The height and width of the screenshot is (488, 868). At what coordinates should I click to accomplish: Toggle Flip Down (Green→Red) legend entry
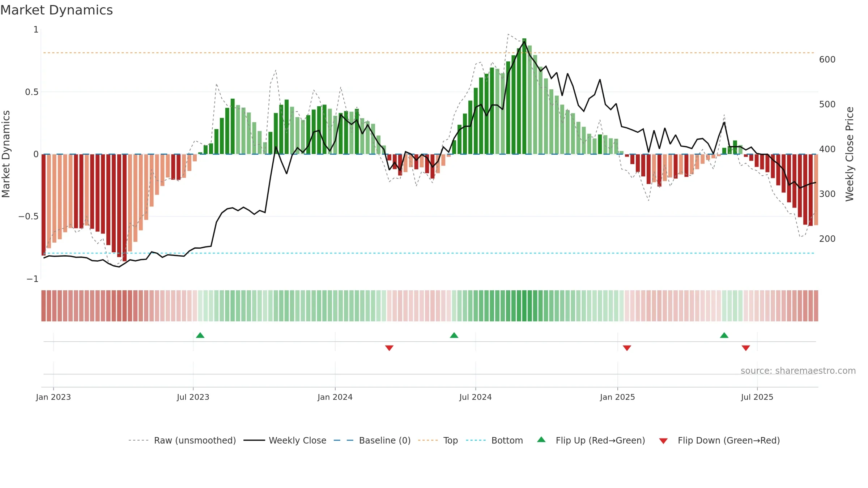[x=719, y=440]
